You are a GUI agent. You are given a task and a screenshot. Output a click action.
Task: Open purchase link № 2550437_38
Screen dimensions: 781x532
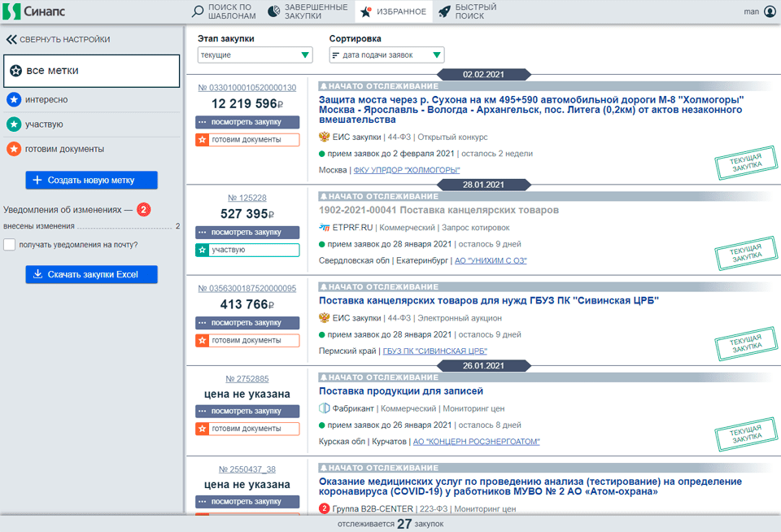click(247, 469)
